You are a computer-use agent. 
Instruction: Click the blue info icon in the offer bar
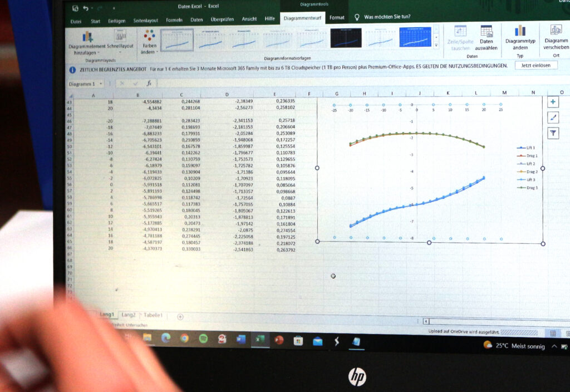(72, 70)
